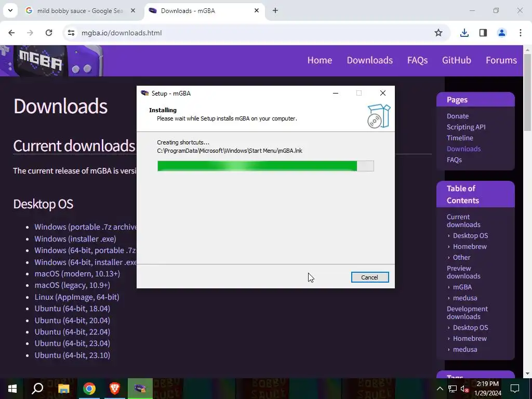Close the 'Downloads - mGBA' tab
This screenshot has height=399, width=532.
(x=257, y=10)
